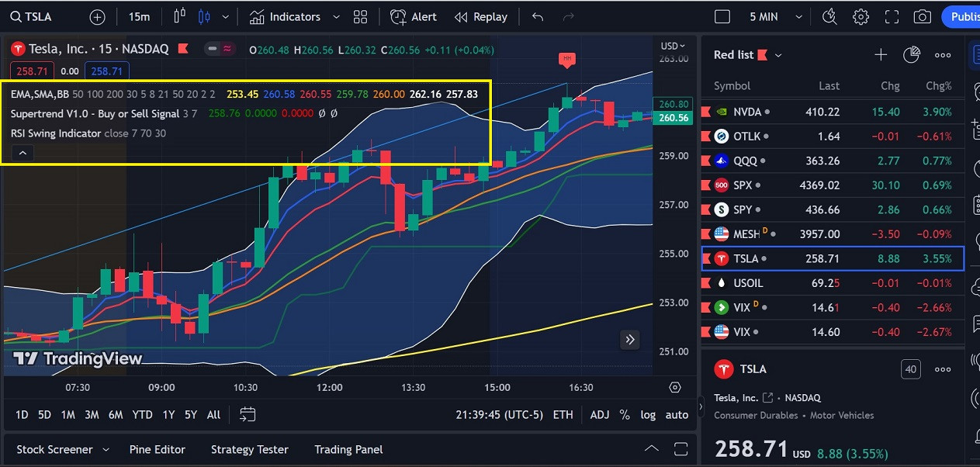
Task: Click the 258.71 red sell price button
Action: (x=32, y=71)
